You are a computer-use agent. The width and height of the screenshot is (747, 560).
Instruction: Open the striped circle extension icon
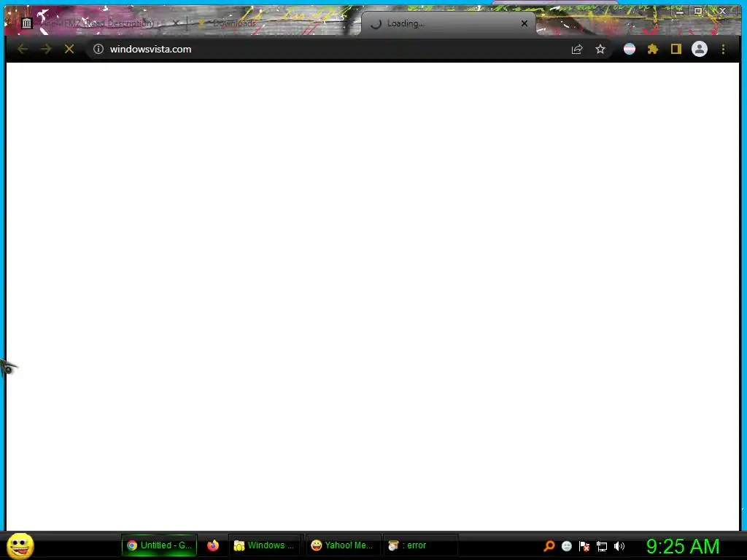[630, 49]
